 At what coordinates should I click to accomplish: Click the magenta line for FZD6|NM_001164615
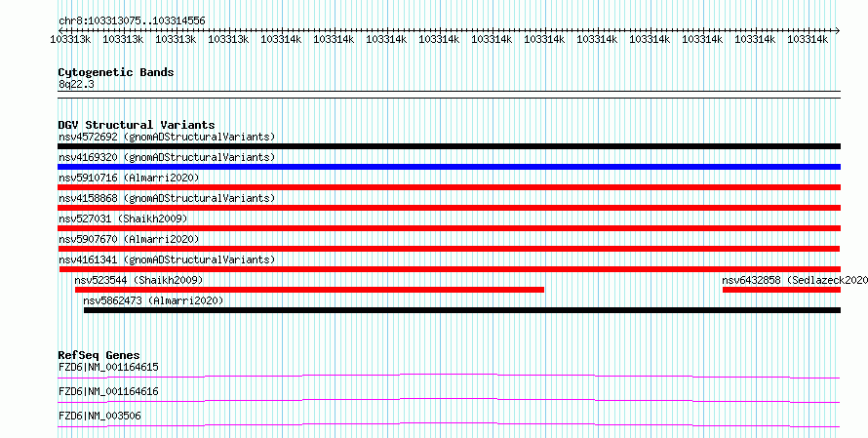449,376
